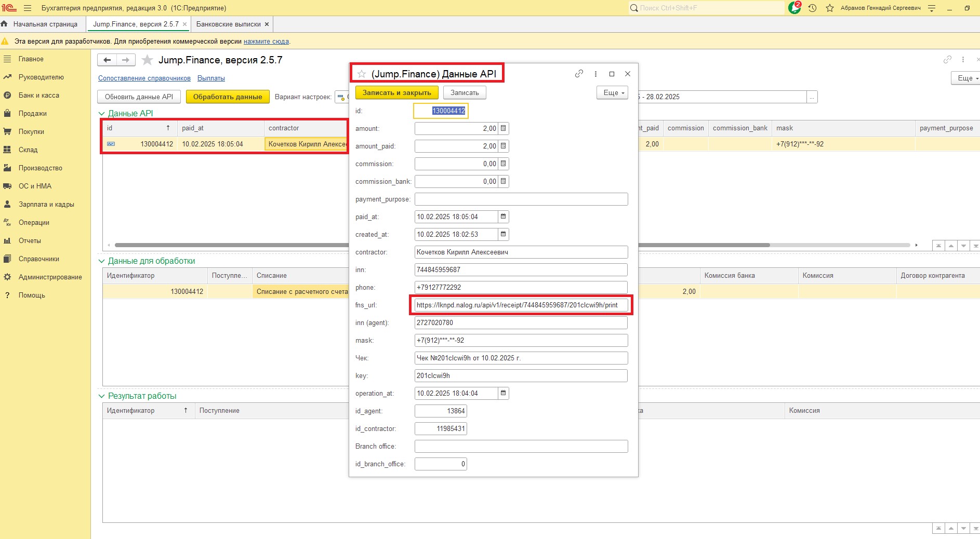Click the favorites star in top bar
This screenshot has height=539, width=980.
pos(830,8)
